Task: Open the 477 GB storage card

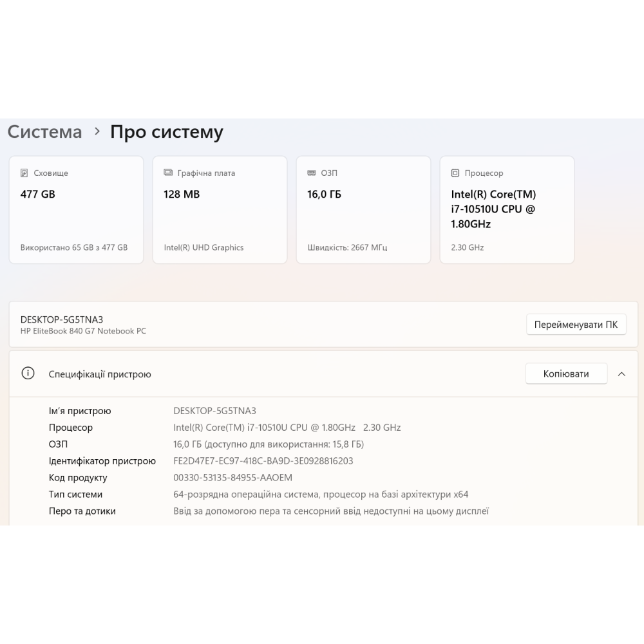Action: 76,210
